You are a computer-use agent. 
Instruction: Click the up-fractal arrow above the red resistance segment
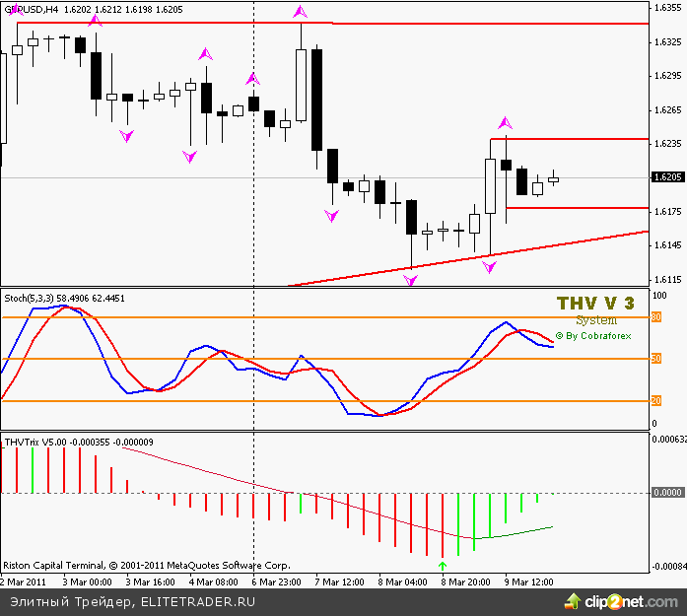(505, 123)
